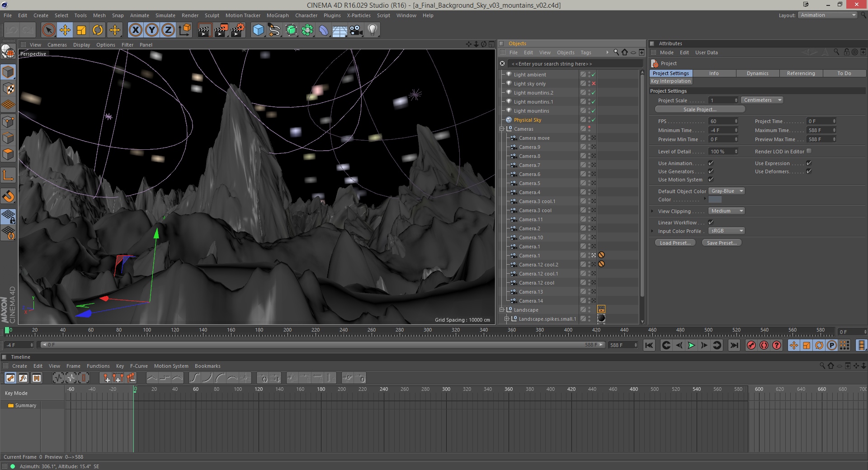This screenshot has height=470, width=868.
Task: Go to end of animation
Action: (x=734, y=346)
